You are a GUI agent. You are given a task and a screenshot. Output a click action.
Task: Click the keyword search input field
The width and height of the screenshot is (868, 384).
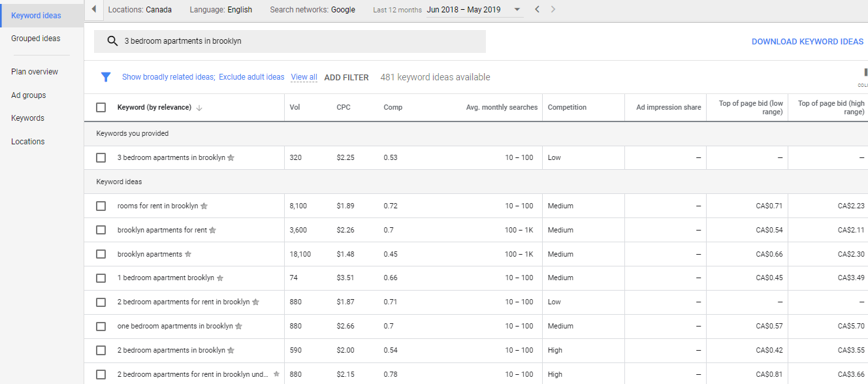pyautogui.click(x=290, y=41)
